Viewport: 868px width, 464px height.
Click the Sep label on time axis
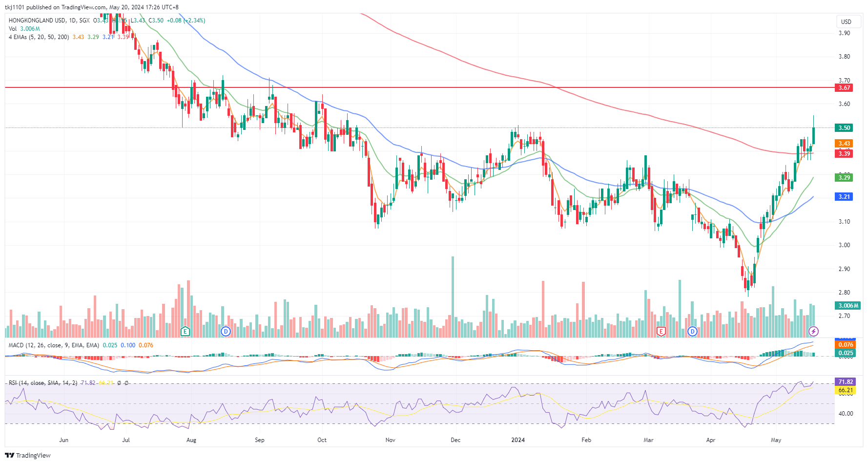[x=260, y=440]
